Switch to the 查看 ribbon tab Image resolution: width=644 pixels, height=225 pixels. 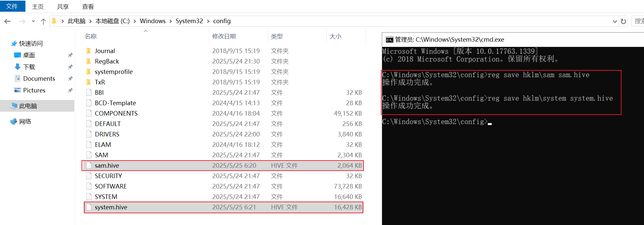(x=88, y=7)
